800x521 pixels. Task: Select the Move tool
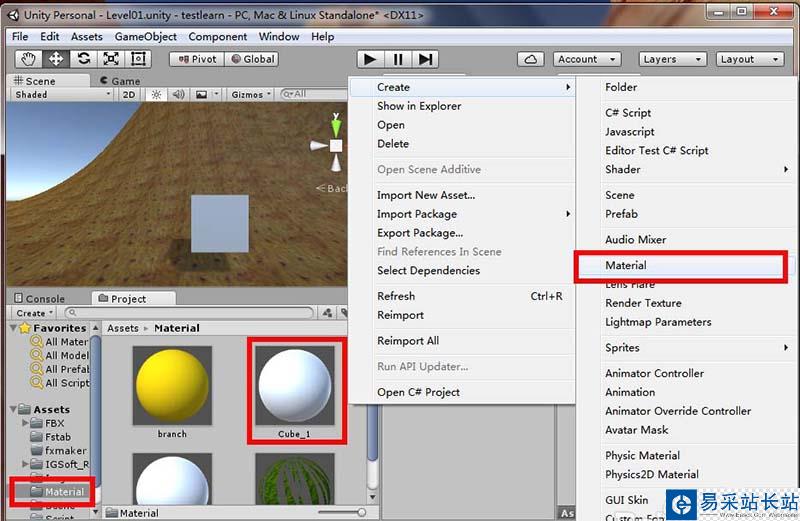pyautogui.click(x=56, y=59)
